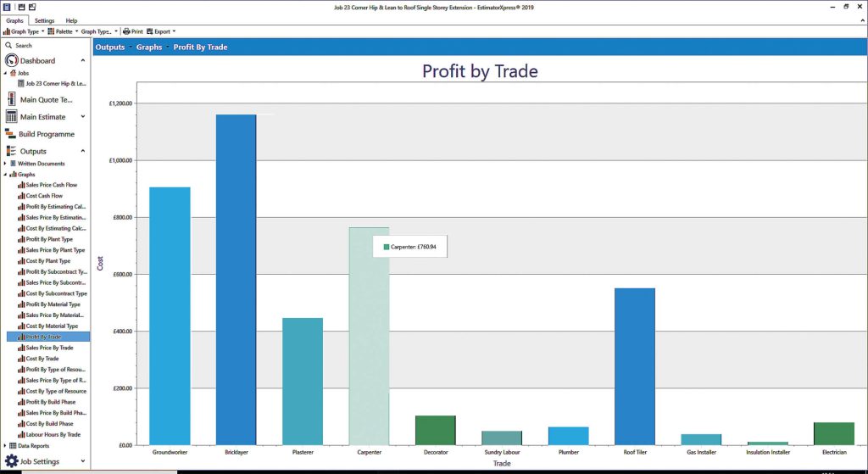Expand the Written Documents tree node
Image resolution: width=868 pixels, height=474 pixels.
tap(5, 164)
